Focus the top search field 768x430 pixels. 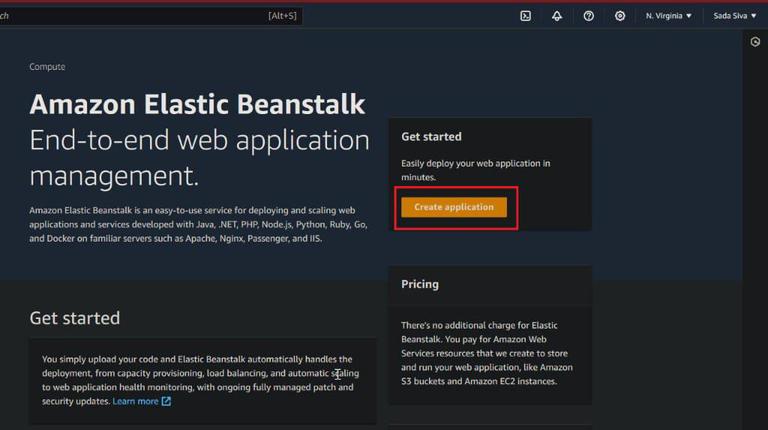coord(149,16)
